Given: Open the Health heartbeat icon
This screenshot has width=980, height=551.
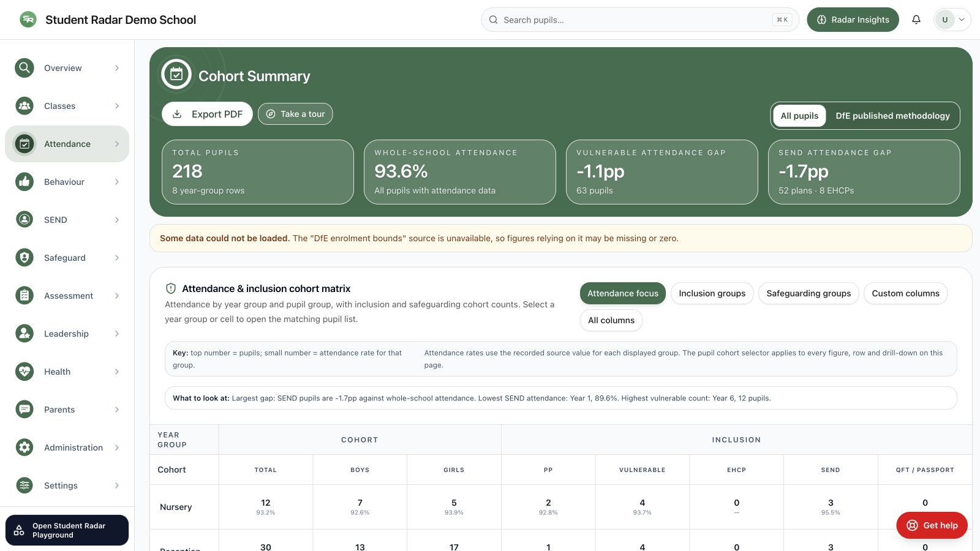Looking at the screenshot, I should click(x=24, y=372).
